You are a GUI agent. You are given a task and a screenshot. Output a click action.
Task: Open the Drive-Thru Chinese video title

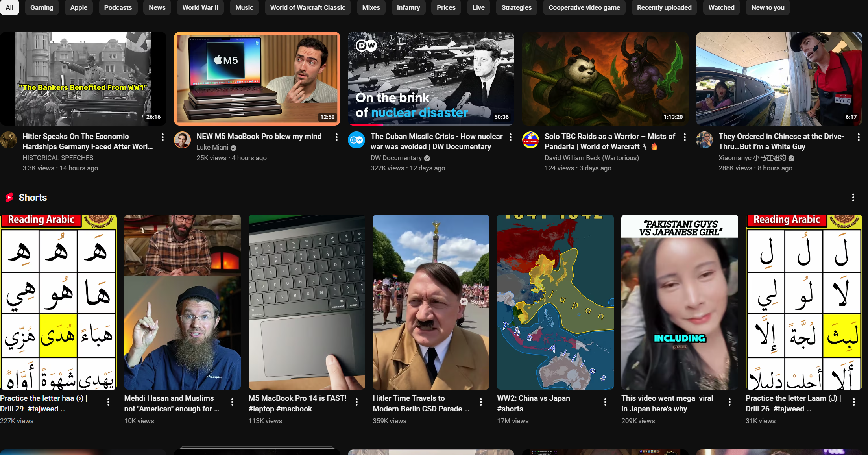click(x=781, y=141)
